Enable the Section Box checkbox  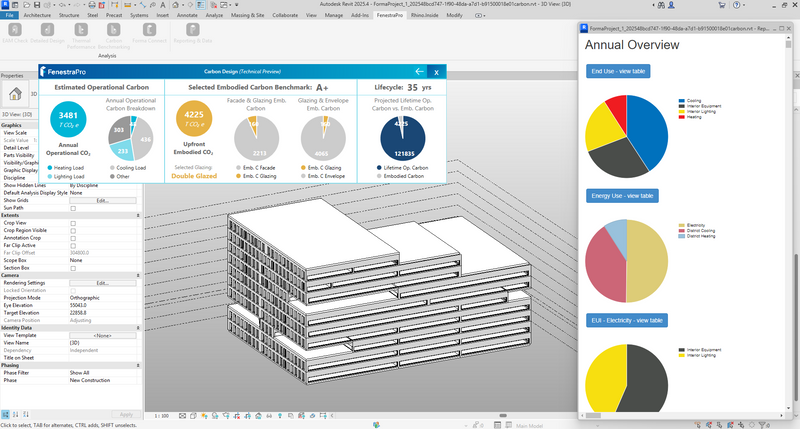[x=73, y=268]
